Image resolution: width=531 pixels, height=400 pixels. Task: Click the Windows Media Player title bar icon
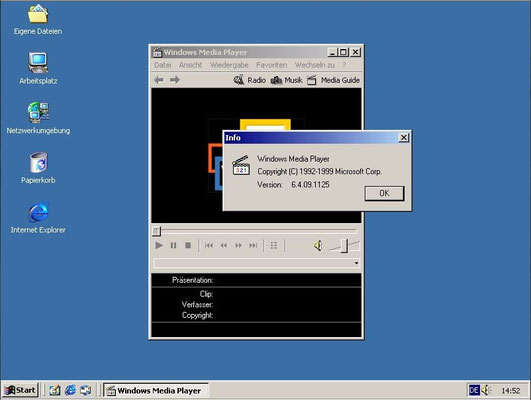[x=157, y=52]
